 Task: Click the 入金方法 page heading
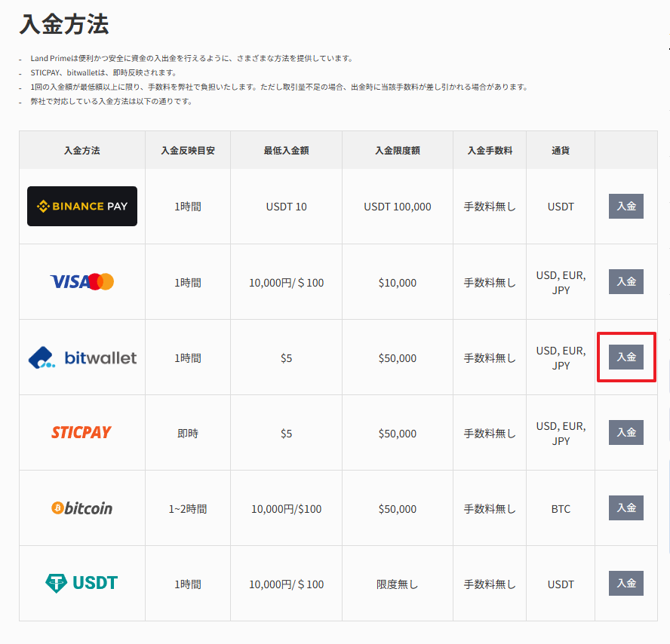(64, 24)
